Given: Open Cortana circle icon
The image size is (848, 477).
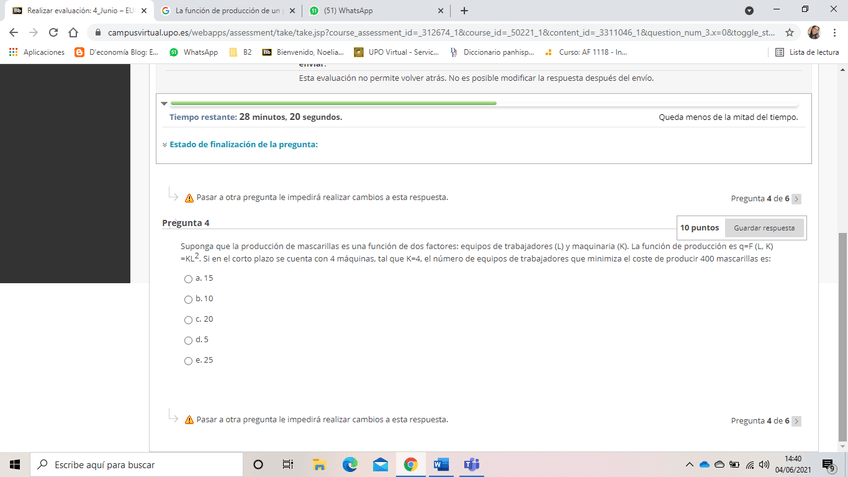Looking at the screenshot, I should coord(258,465).
